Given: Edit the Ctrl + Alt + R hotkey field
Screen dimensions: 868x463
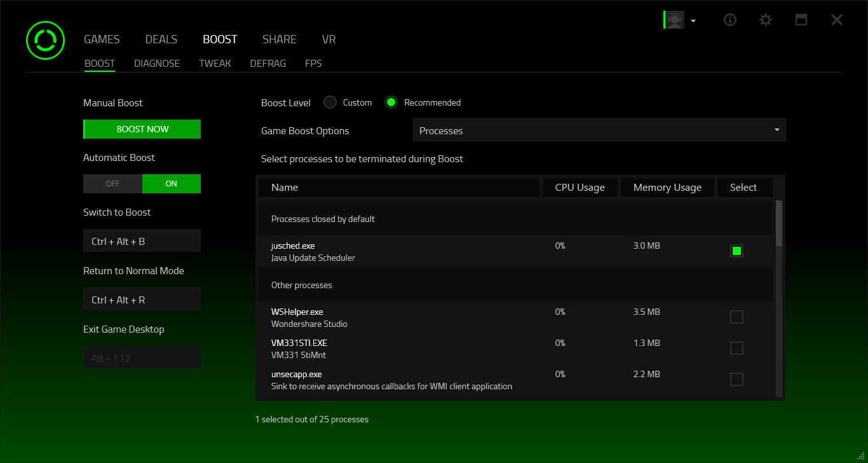Looking at the screenshot, I should click(142, 300).
